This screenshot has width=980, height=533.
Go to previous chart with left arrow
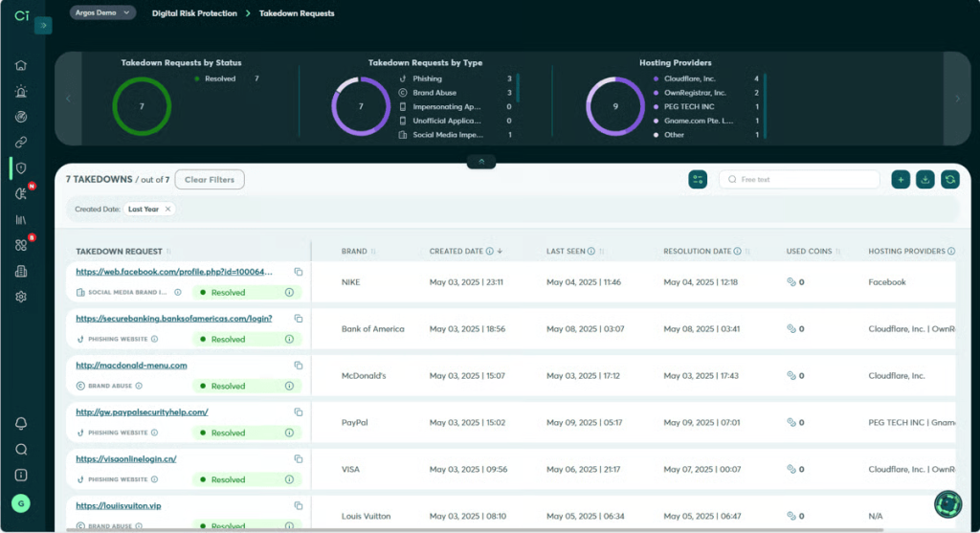click(x=69, y=99)
